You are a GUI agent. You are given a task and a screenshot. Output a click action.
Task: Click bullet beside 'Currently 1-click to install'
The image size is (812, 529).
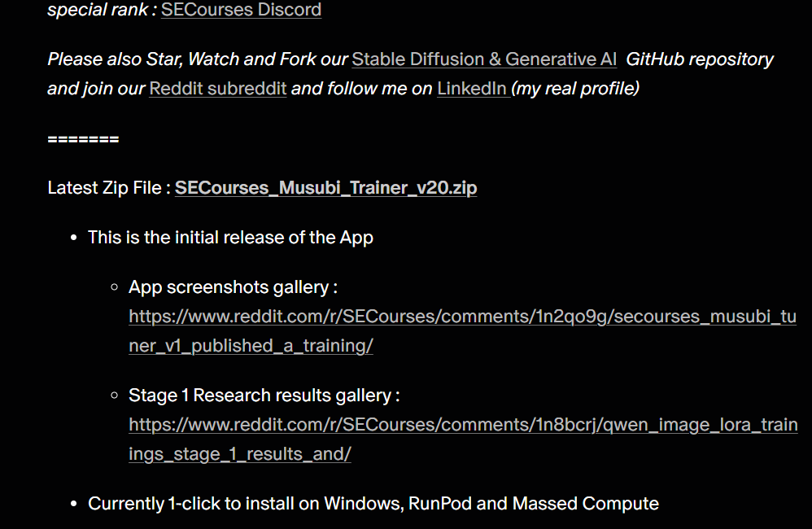(73, 505)
